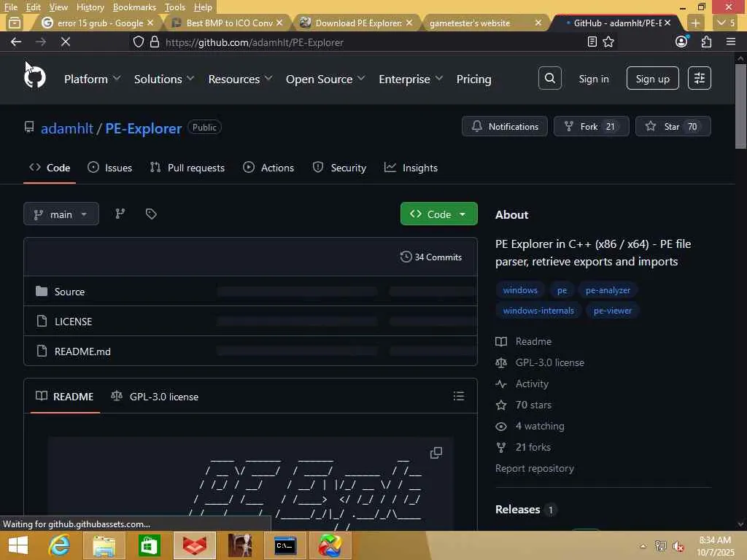Expand the Enterprise menu
The height and width of the screenshot is (560, 747).
click(411, 79)
